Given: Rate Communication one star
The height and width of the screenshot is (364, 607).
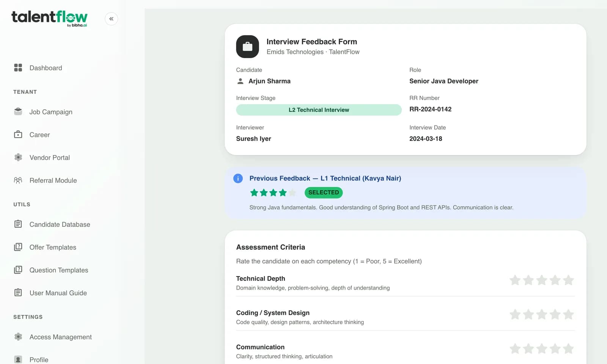Looking at the screenshot, I should (x=515, y=348).
